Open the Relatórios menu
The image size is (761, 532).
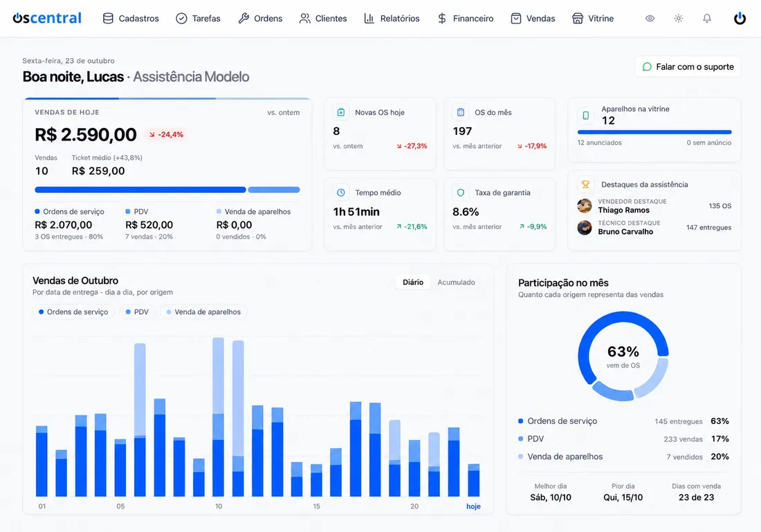pos(392,19)
